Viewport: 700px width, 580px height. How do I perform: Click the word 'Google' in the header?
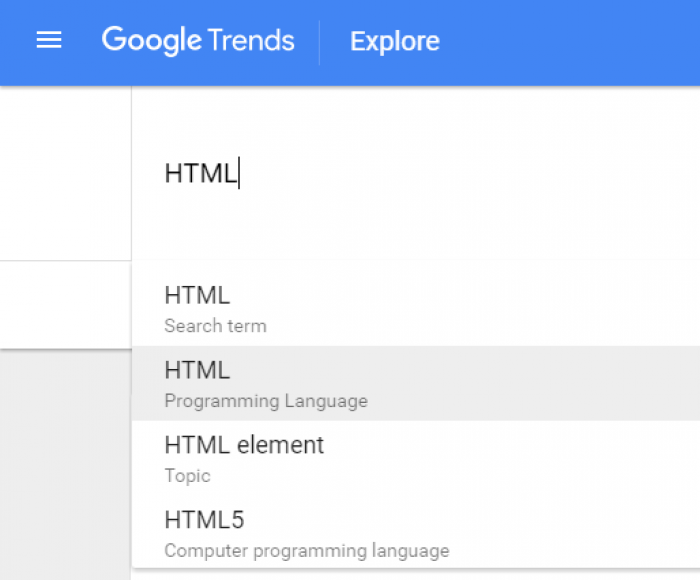coord(152,41)
